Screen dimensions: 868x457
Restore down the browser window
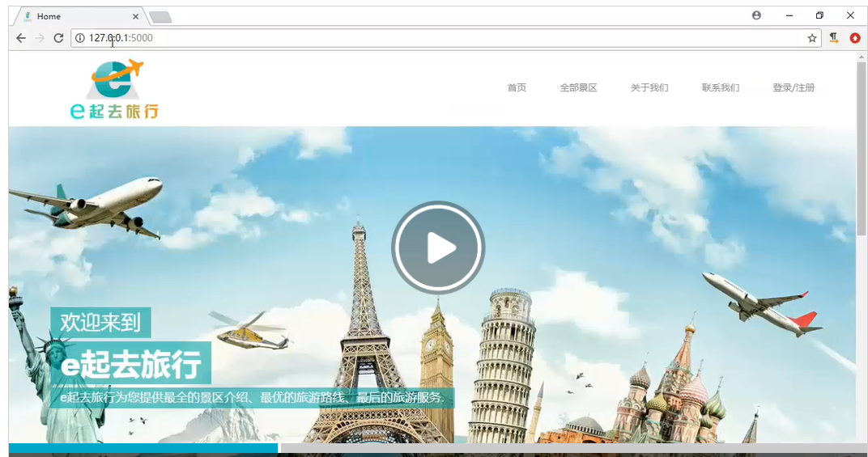(x=820, y=15)
